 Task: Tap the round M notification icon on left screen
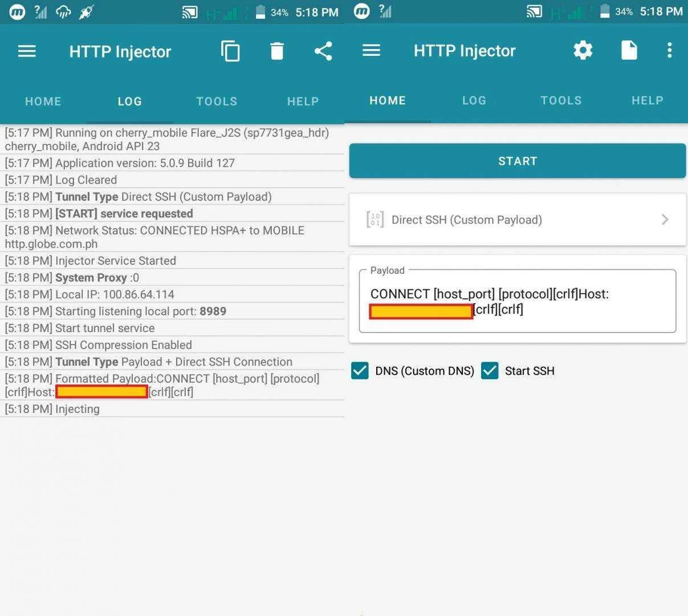[x=17, y=11]
